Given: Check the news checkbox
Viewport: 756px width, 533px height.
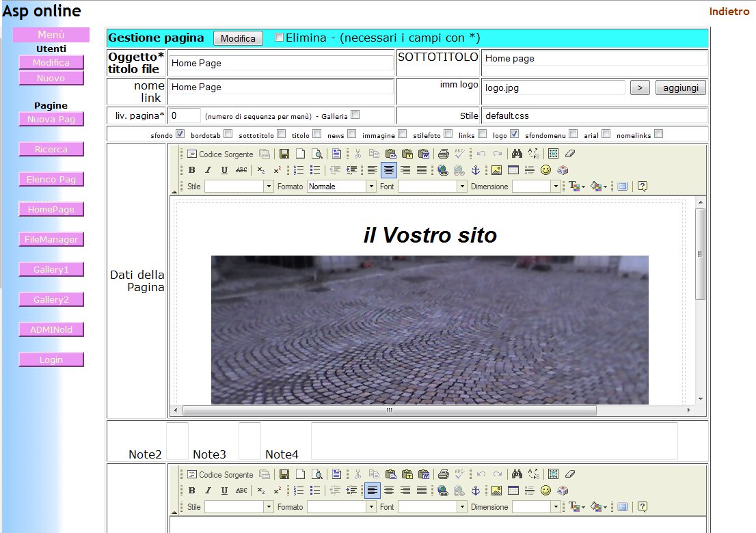Looking at the screenshot, I should 352,134.
